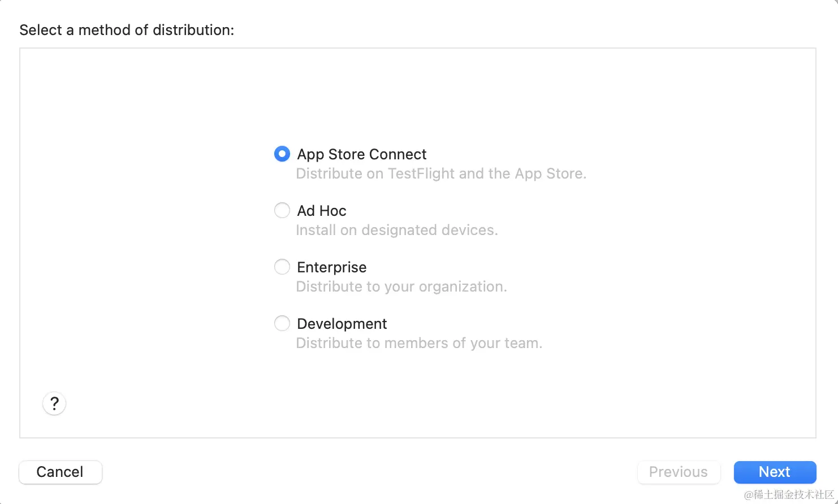Image resolution: width=838 pixels, height=504 pixels.
Task: Choose the Ad Hoc radio button
Action: click(x=282, y=210)
